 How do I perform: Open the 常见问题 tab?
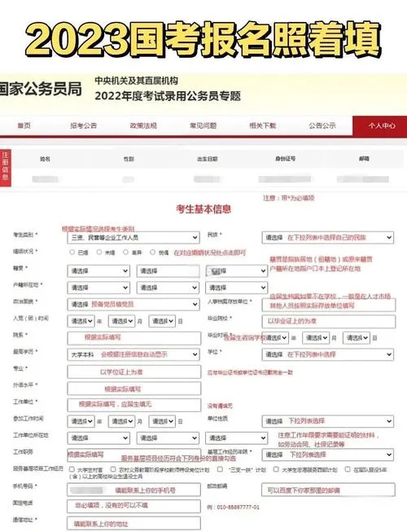203,125
